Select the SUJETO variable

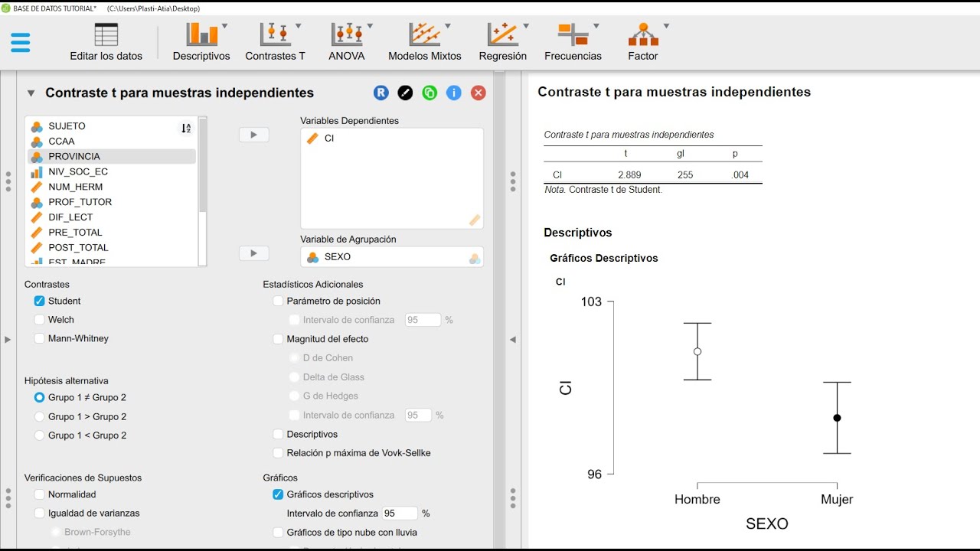click(x=111, y=126)
